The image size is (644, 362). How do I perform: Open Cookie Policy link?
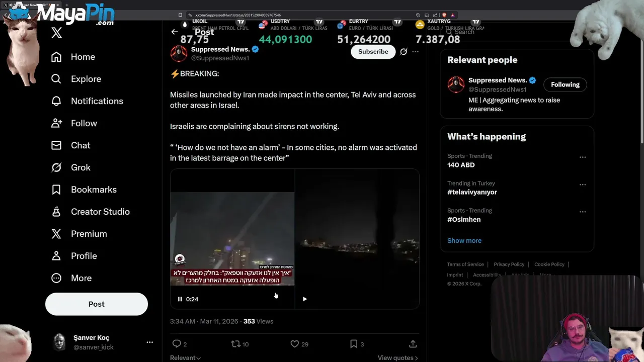point(549,264)
